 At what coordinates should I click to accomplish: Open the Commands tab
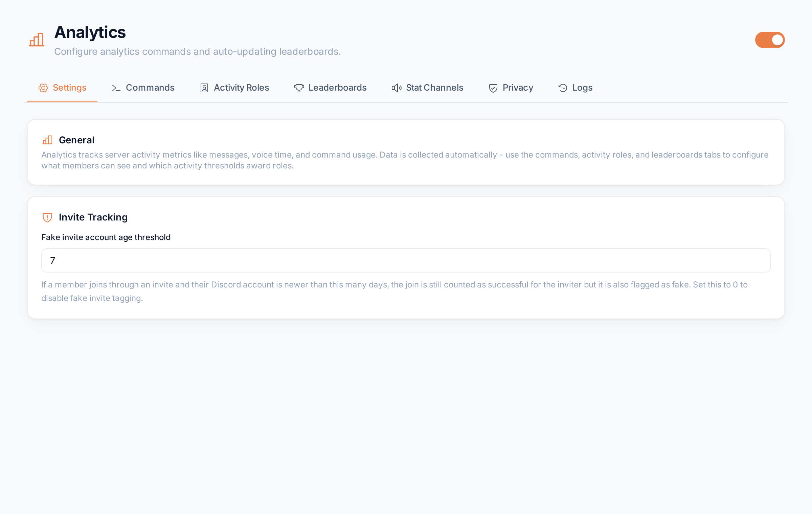click(143, 88)
